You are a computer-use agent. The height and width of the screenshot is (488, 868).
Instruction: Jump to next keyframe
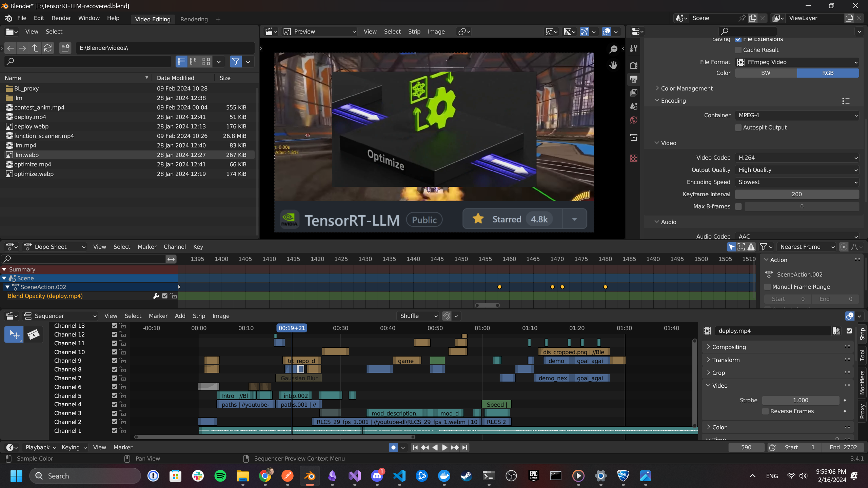pyautogui.click(x=455, y=448)
